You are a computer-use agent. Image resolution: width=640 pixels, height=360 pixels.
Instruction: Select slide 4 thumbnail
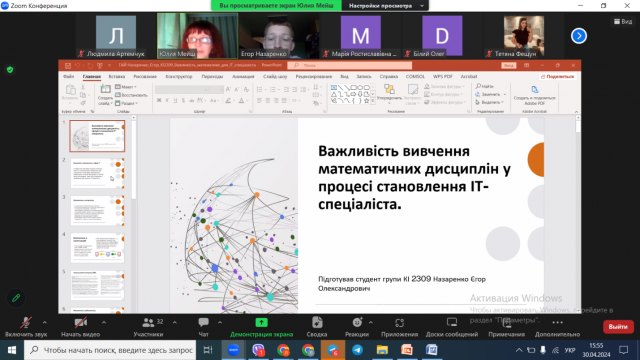[97, 248]
